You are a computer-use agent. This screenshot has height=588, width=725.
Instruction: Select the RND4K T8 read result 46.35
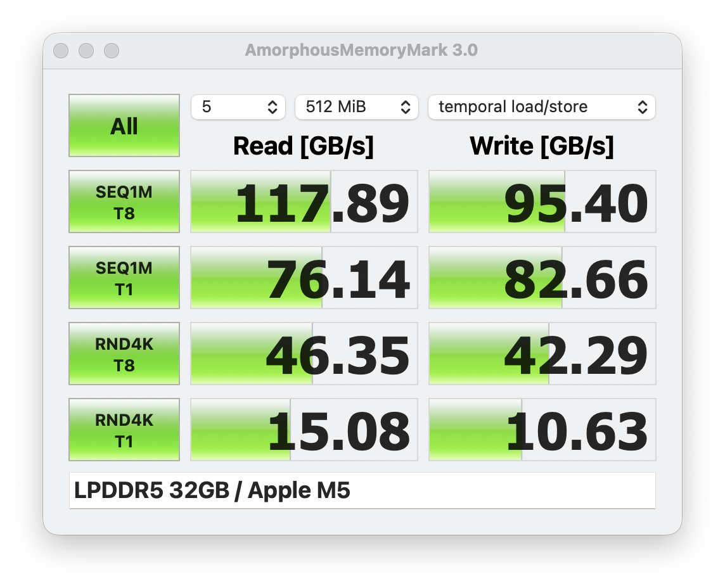click(304, 354)
